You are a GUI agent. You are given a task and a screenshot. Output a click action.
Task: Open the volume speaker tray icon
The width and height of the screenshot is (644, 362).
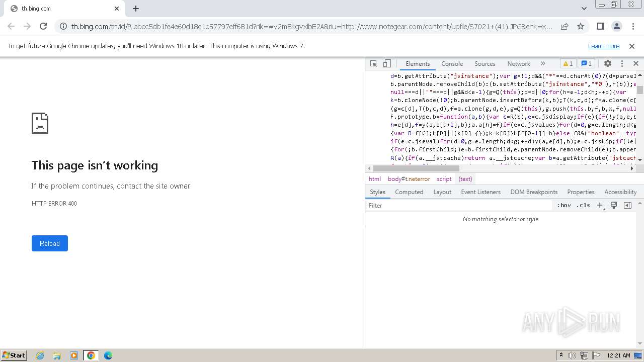572,355
